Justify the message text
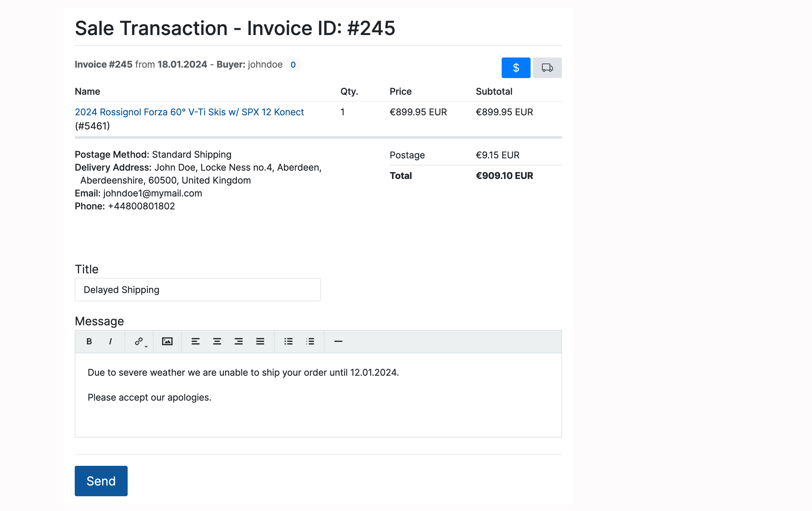The image size is (812, 511). 260,342
